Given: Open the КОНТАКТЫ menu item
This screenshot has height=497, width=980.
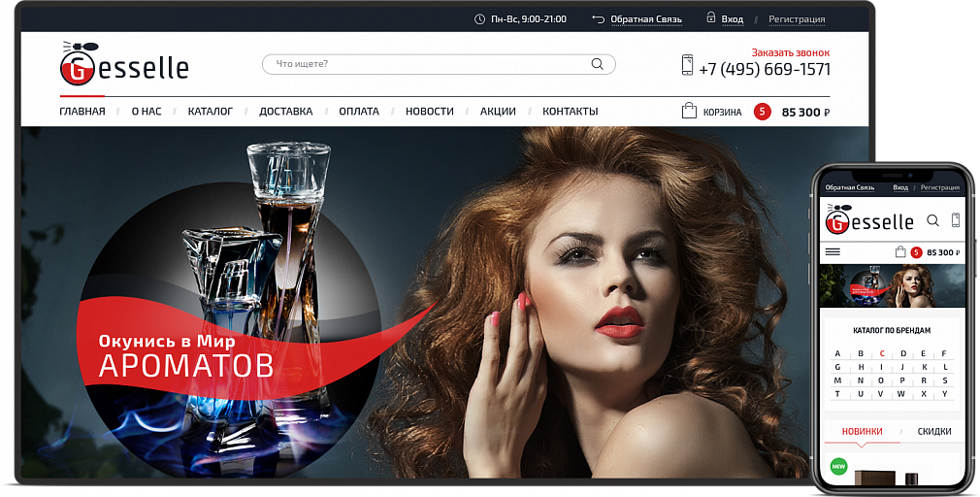Looking at the screenshot, I should (x=570, y=112).
